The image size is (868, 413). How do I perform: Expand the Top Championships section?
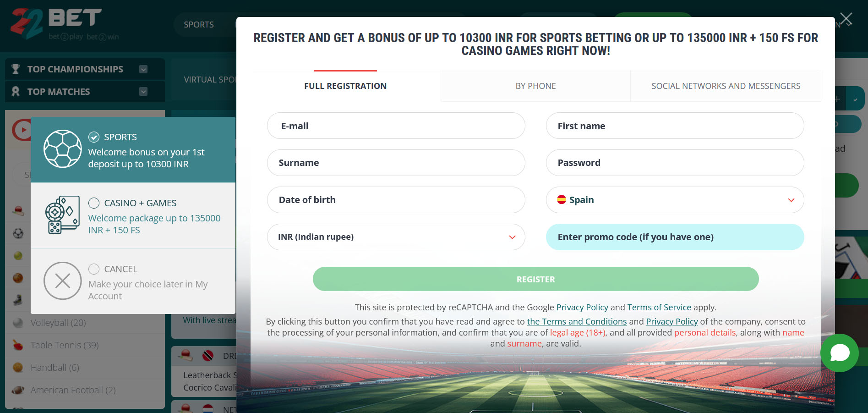pyautogui.click(x=143, y=69)
